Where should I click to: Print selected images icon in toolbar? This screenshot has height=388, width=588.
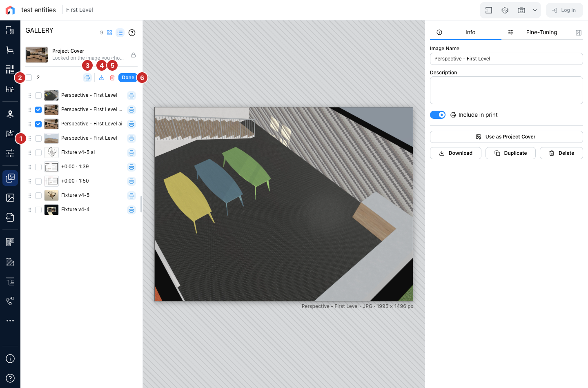(87, 78)
